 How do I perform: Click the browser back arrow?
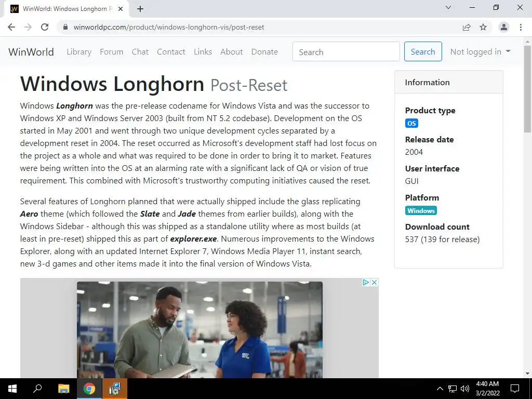pos(11,27)
